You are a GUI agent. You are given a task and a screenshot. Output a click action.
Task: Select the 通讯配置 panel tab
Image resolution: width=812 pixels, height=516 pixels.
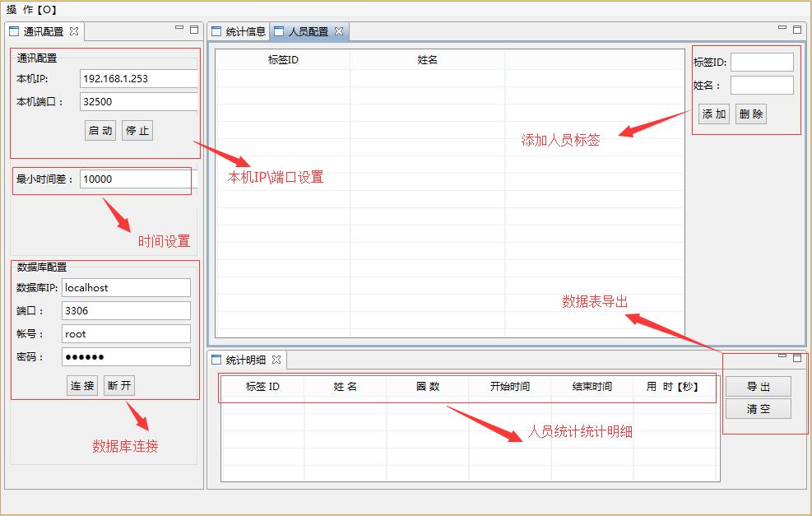click(x=44, y=31)
